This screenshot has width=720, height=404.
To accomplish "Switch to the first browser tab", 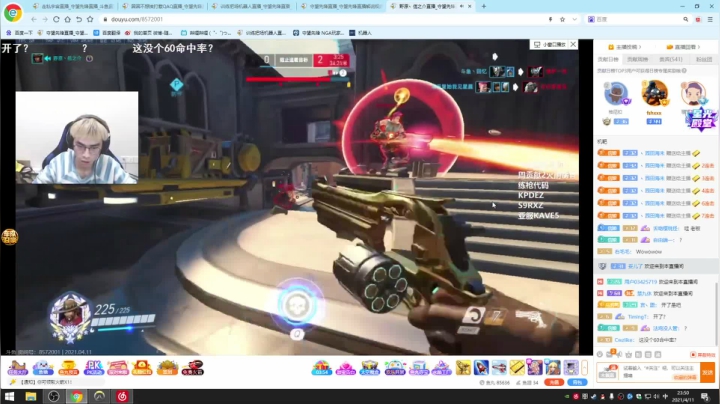I will point(73,6).
